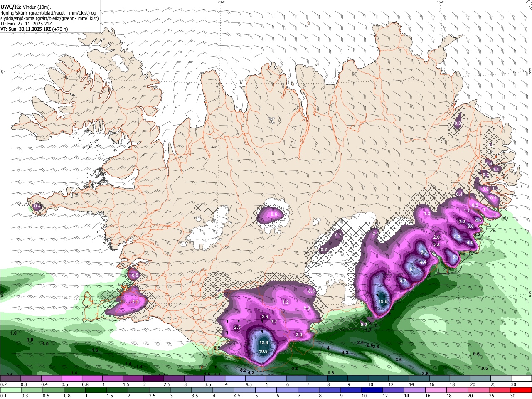Select the rigning/skúrir legend description line

tap(48, 13)
